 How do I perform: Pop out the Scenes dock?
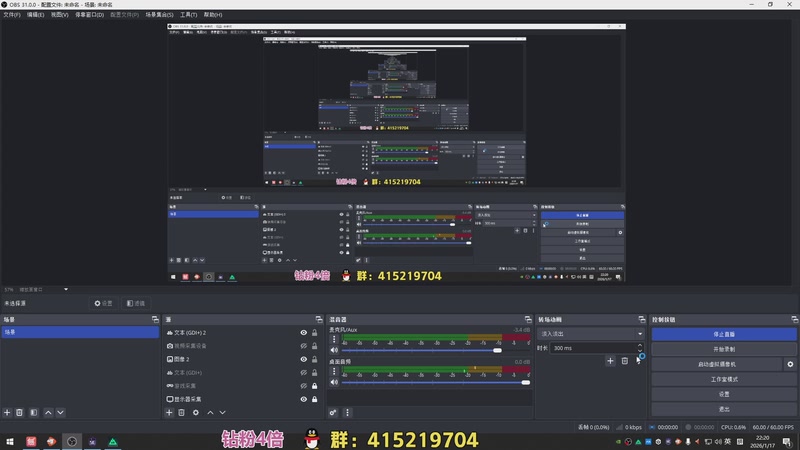155,319
